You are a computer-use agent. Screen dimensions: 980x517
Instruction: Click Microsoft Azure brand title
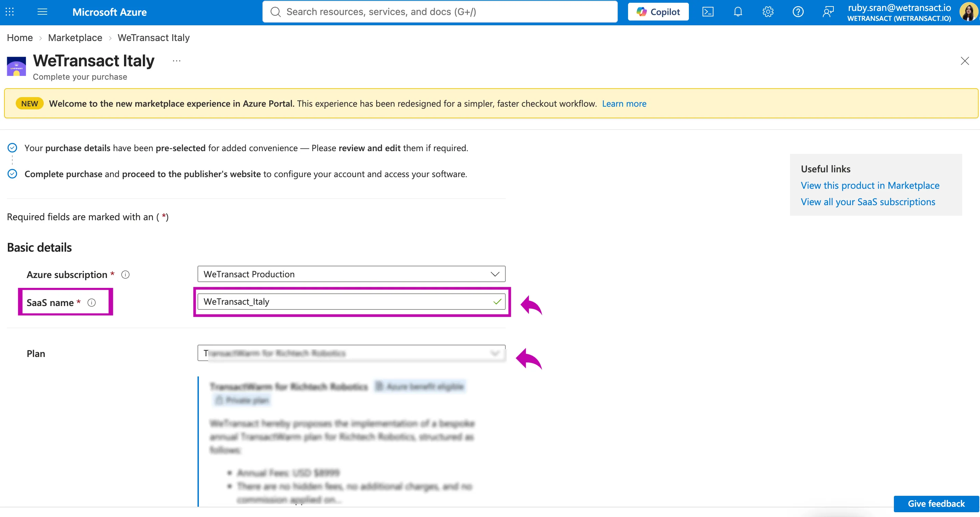pos(109,12)
